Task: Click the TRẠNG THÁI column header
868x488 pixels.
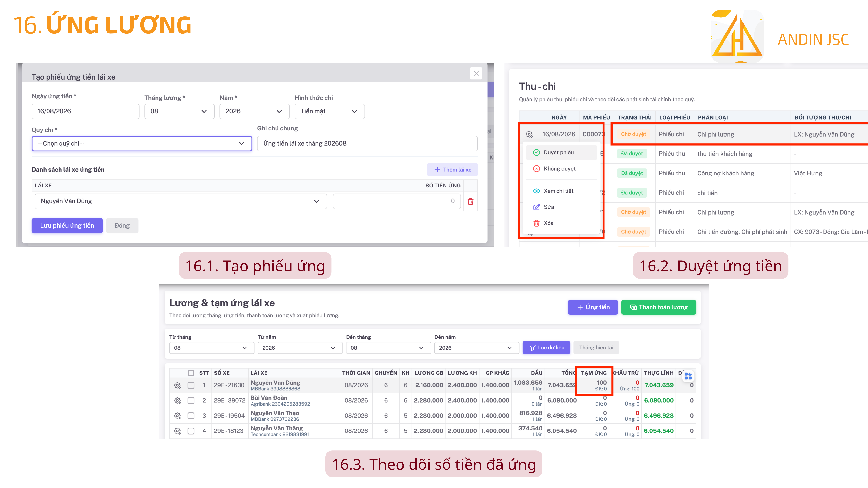Action: (x=635, y=117)
